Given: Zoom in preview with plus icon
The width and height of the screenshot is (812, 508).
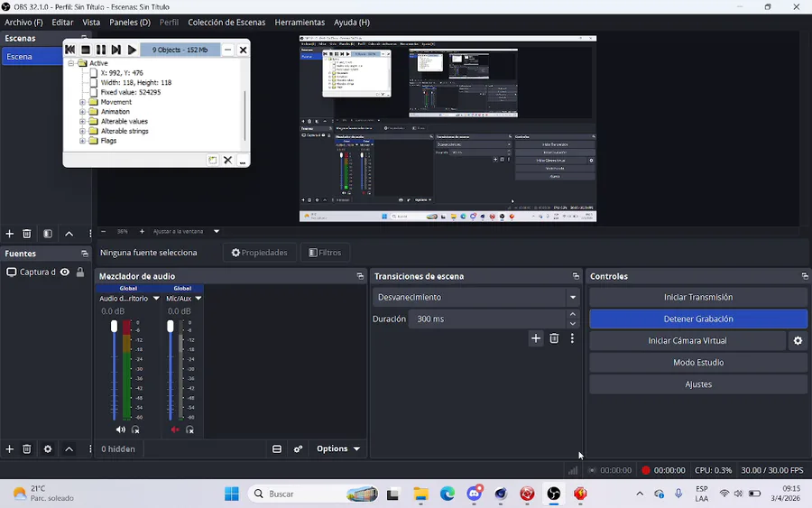Looking at the screenshot, I should click(x=142, y=232).
